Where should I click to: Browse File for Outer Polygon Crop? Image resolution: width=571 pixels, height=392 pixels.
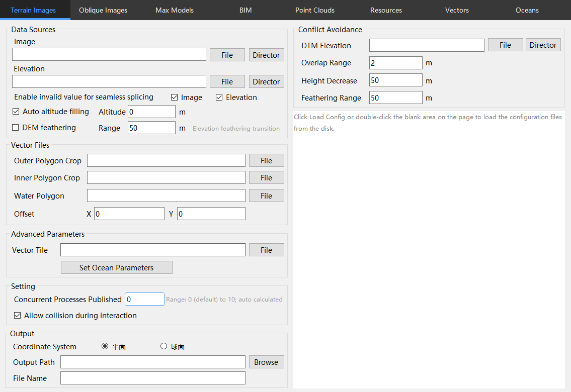pos(267,160)
